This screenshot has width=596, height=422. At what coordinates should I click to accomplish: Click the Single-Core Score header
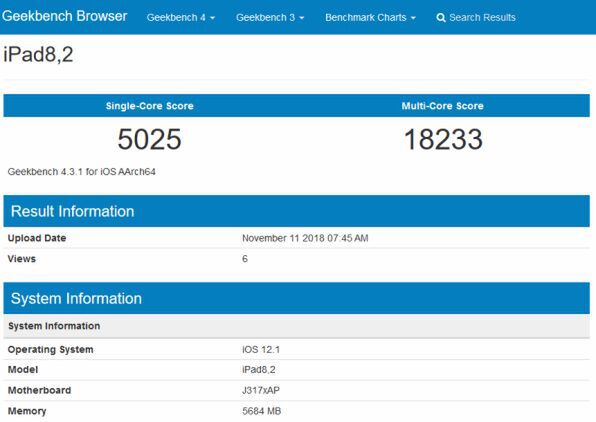149,106
